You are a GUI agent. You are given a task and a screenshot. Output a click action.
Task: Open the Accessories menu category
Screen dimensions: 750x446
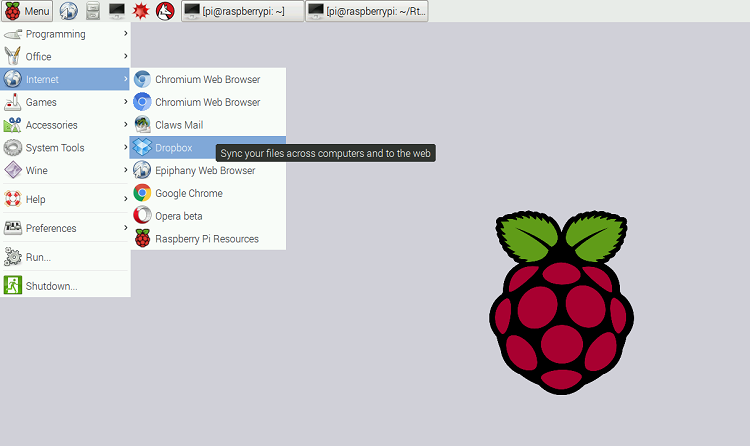click(x=66, y=125)
